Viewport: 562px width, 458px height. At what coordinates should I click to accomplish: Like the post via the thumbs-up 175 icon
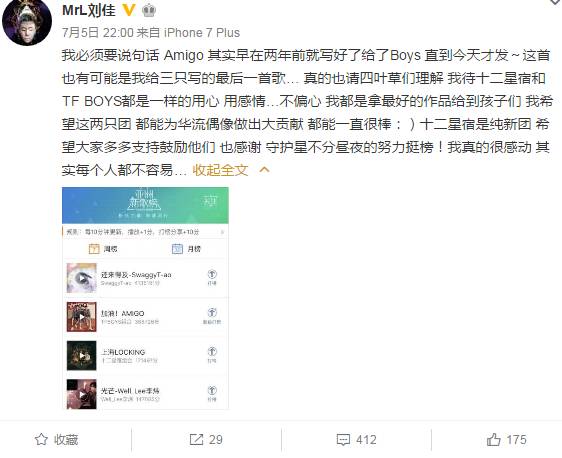point(494,439)
